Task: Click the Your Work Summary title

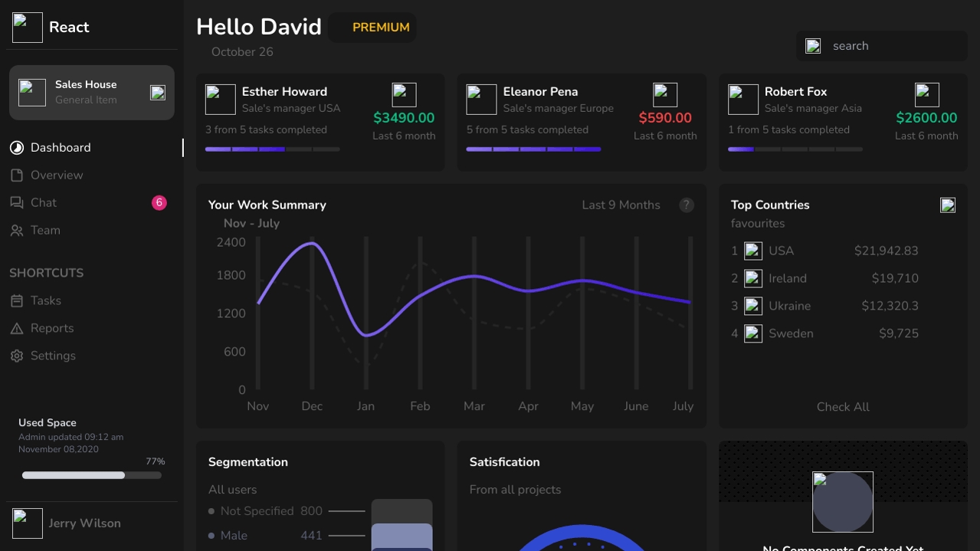Action: coord(267,205)
